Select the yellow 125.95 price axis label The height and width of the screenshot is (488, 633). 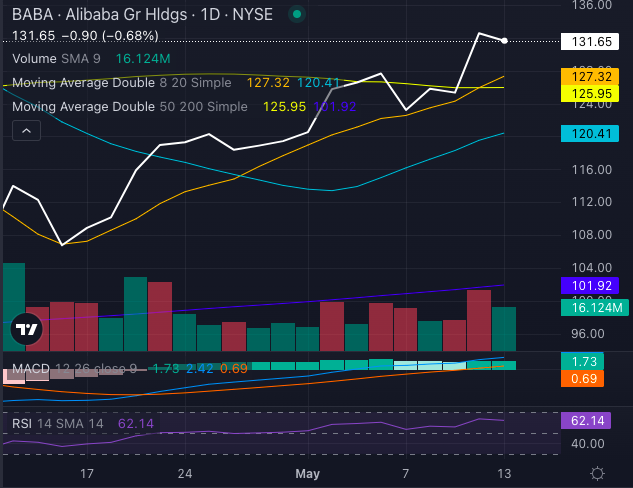coord(589,93)
